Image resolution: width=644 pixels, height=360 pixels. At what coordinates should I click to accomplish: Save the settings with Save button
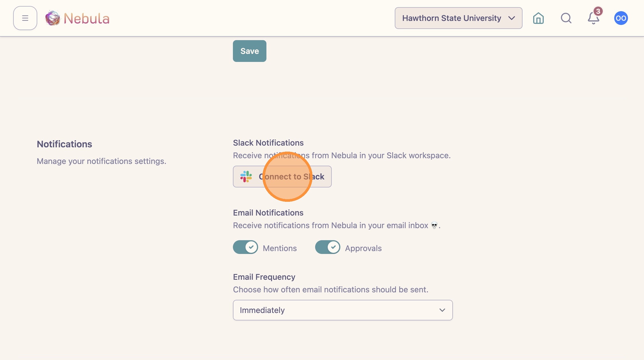coord(250,51)
